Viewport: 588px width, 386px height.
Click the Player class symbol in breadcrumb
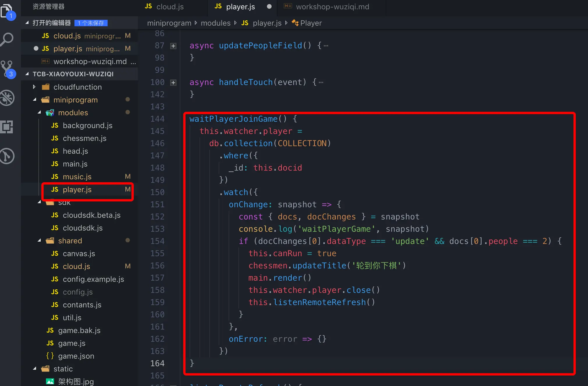tap(311, 23)
